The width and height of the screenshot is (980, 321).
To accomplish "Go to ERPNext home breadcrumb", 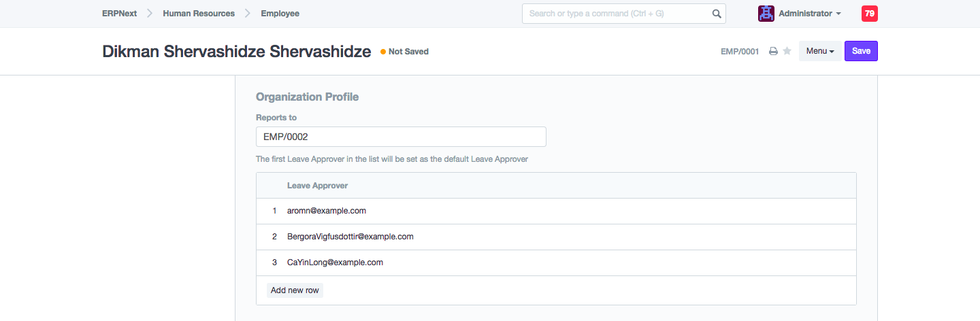I will (121, 14).
